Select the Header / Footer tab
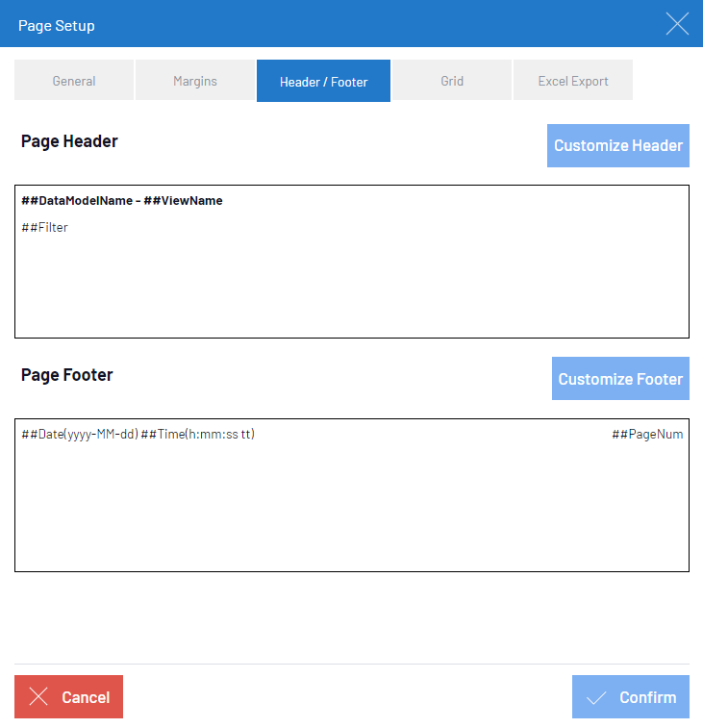The height and width of the screenshot is (728, 703). (x=324, y=81)
